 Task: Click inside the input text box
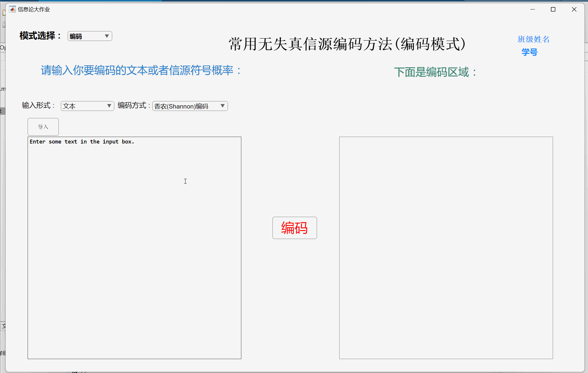[134, 248]
